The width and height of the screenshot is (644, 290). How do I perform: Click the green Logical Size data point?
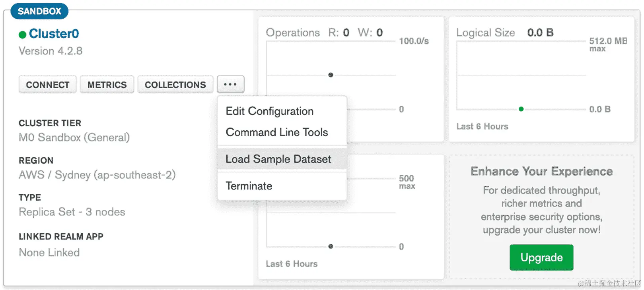click(x=521, y=109)
